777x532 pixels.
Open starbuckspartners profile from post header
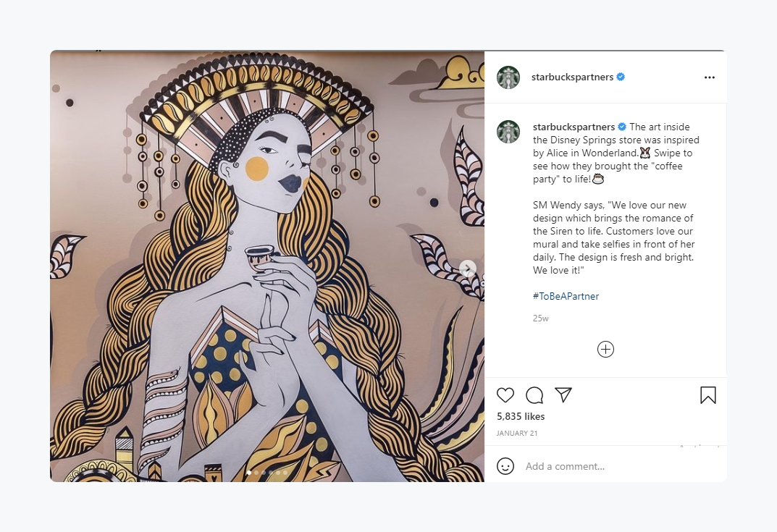pos(572,77)
